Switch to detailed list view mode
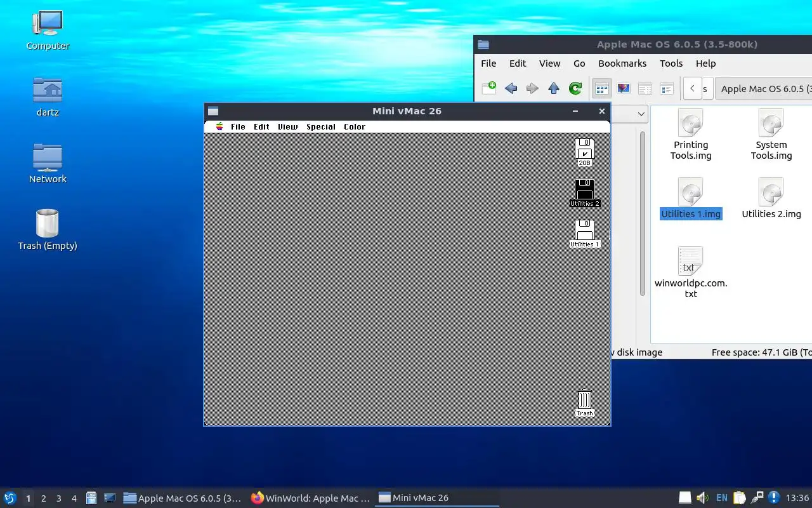Image resolution: width=812 pixels, height=508 pixels. pos(667,88)
